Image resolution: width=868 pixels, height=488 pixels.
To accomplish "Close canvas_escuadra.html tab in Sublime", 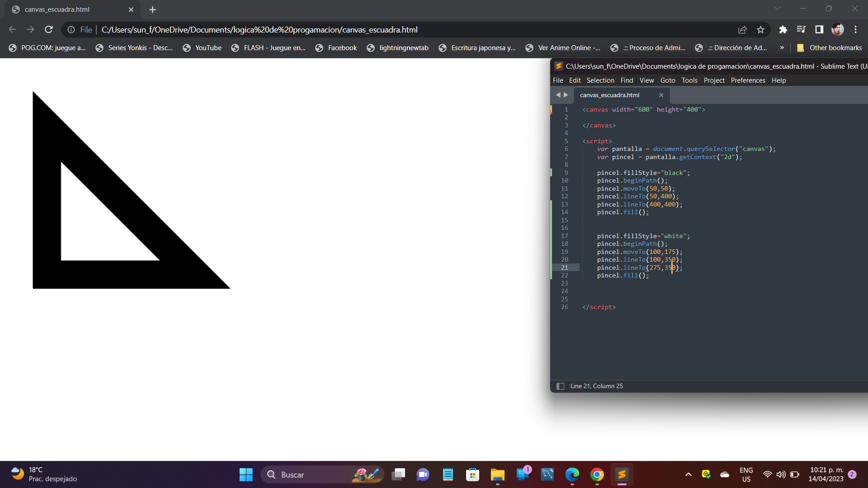I will [x=661, y=95].
